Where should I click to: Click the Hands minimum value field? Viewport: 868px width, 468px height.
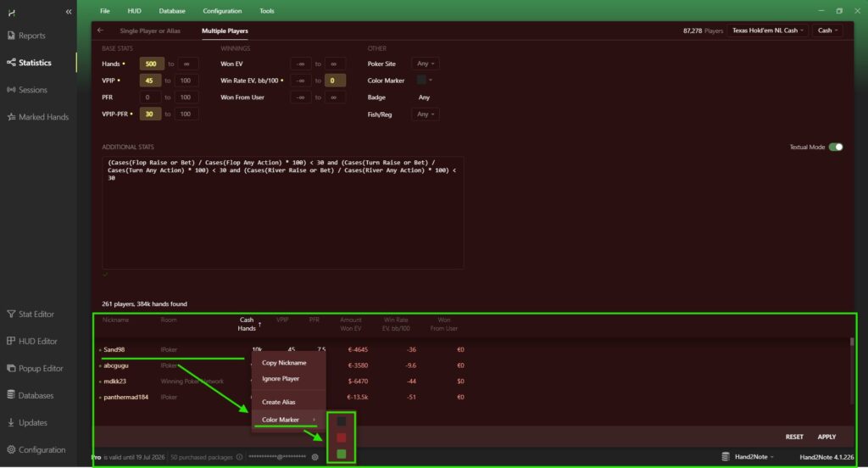(152, 63)
